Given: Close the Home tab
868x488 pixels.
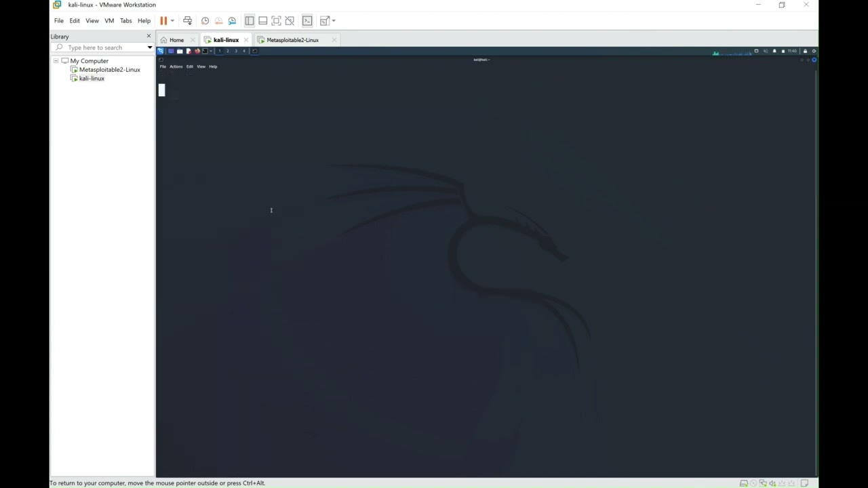Looking at the screenshot, I should 193,40.
